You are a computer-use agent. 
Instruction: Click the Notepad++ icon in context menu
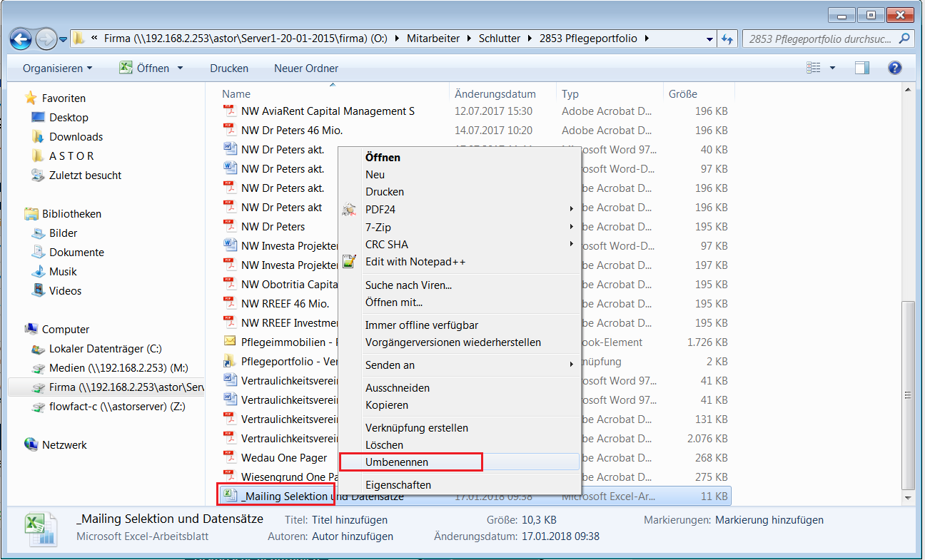pos(349,262)
